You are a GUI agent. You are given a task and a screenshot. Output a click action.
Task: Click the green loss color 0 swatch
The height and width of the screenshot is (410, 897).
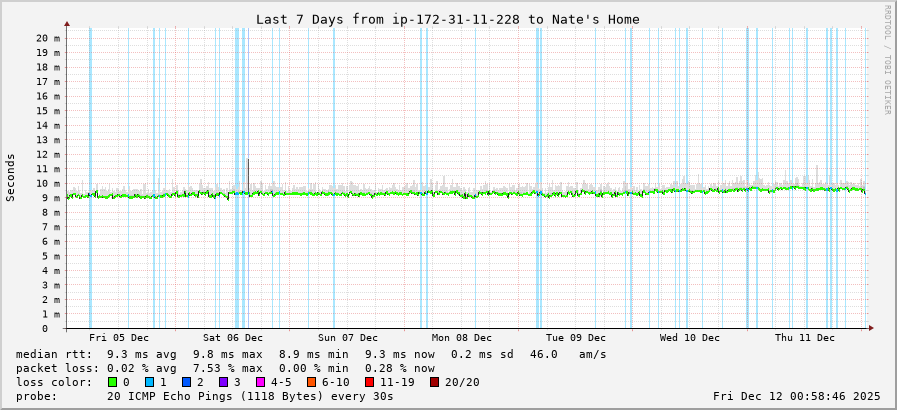tap(112, 382)
